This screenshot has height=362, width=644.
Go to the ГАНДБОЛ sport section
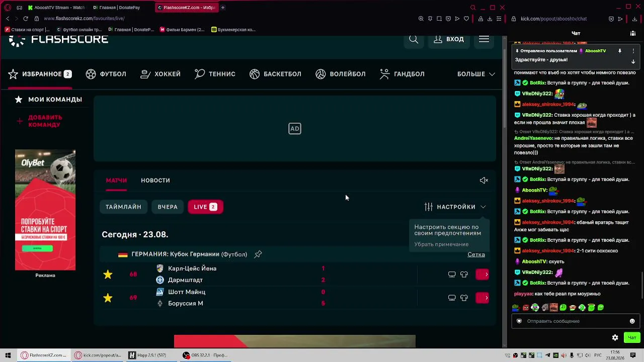(x=402, y=74)
